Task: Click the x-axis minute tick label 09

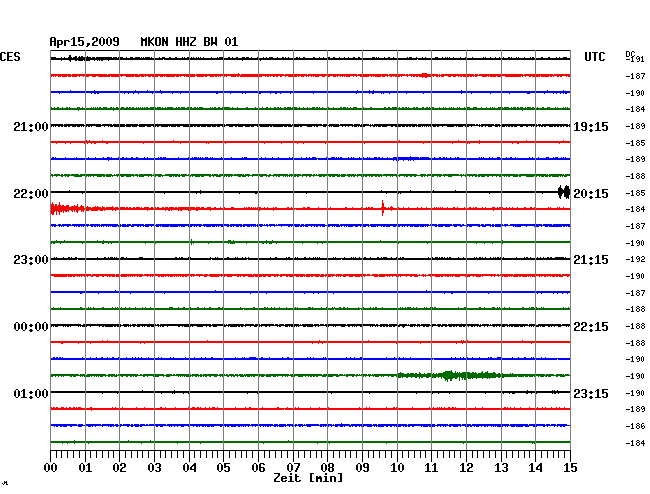Action: point(362,467)
